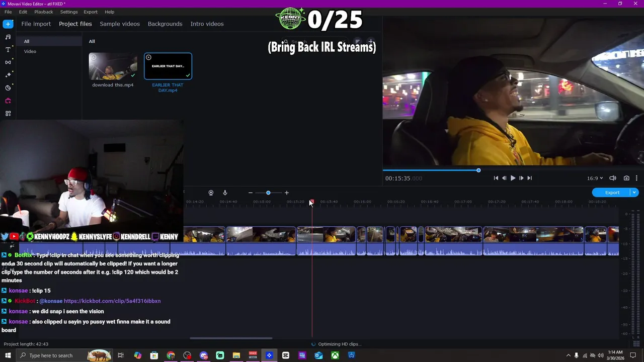
Task: Click the Export button
Action: [x=612, y=193]
